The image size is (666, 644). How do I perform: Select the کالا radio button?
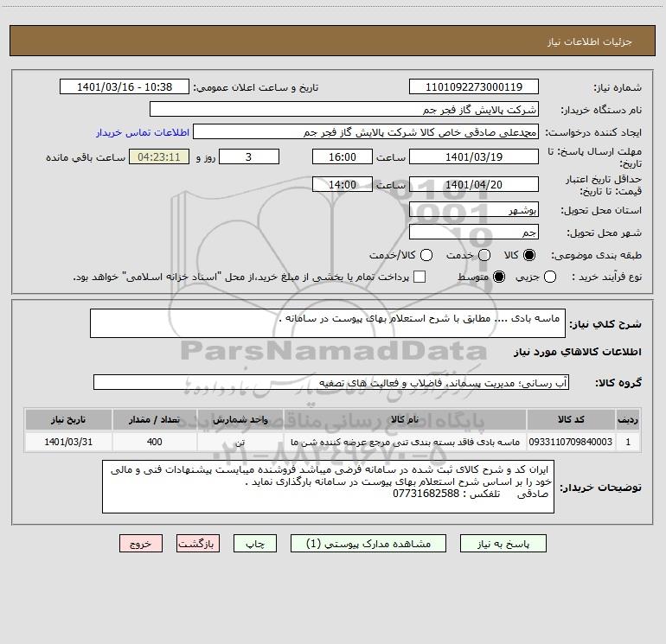529,255
